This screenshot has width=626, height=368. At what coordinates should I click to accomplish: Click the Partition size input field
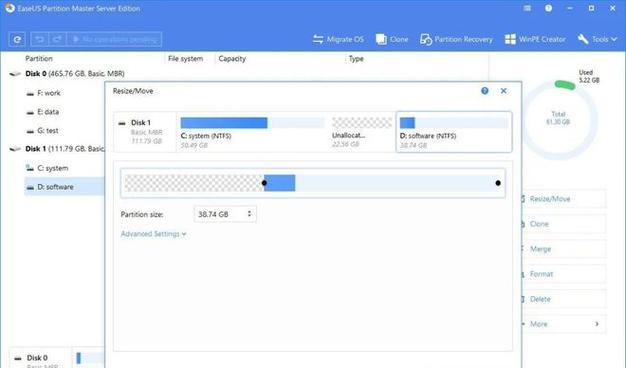[x=225, y=214]
